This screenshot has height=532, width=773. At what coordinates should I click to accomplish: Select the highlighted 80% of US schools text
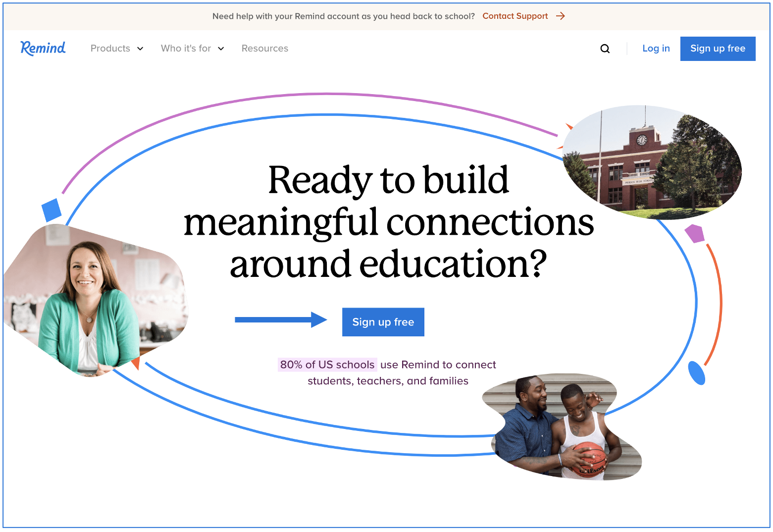point(327,365)
